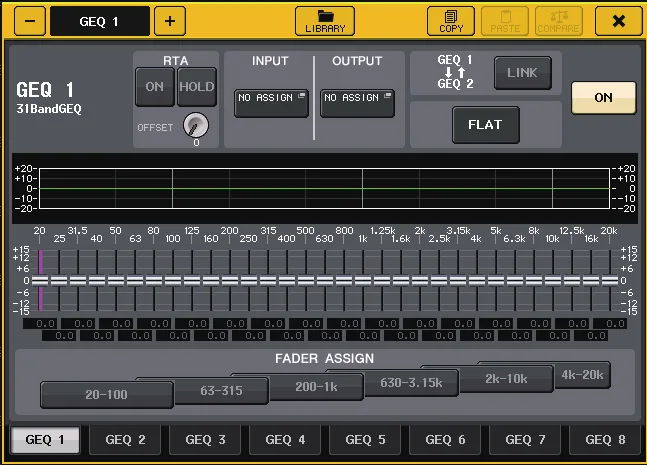Toggle the RTA HOLD button

197,87
